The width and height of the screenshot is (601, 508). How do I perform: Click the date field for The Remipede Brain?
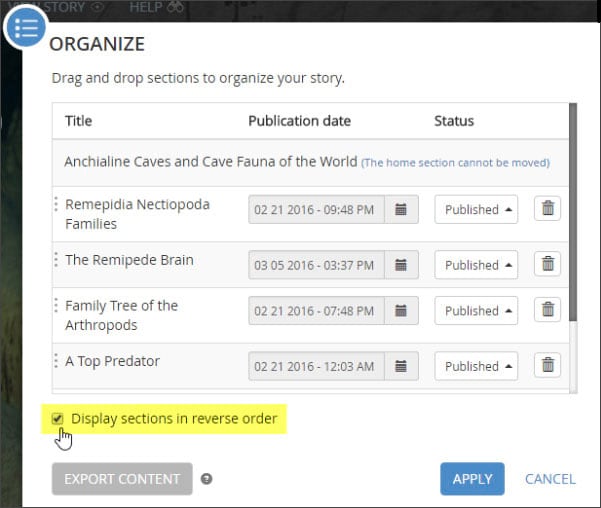pyautogui.click(x=316, y=265)
